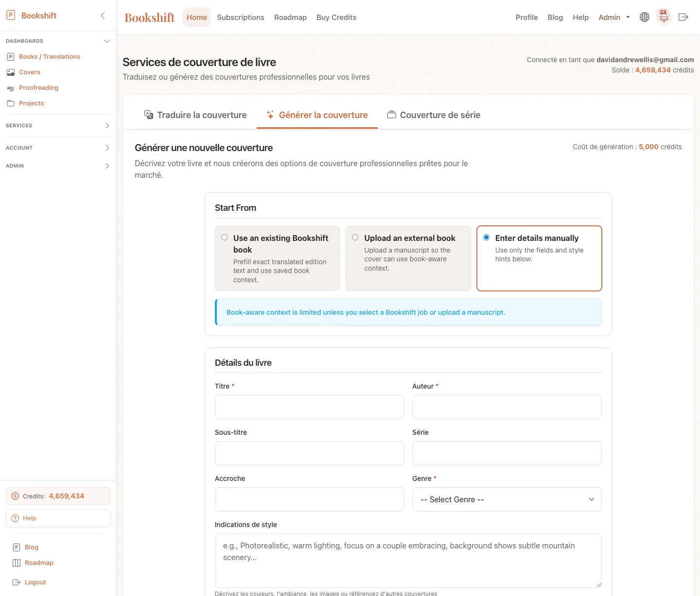This screenshot has width=700, height=596.
Task: Click the Bookshift serif logo in header
Action: pos(150,17)
